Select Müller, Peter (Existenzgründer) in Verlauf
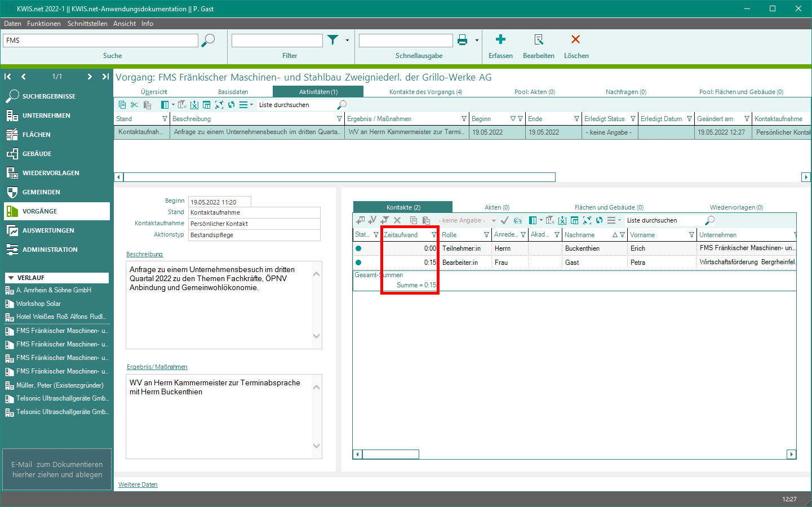The height and width of the screenshot is (507, 812). click(x=60, y=385)
